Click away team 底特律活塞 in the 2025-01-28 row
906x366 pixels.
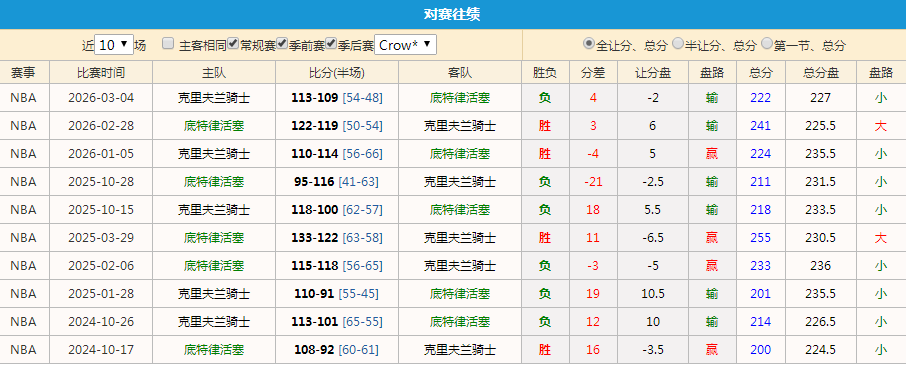tap(460, 294)
